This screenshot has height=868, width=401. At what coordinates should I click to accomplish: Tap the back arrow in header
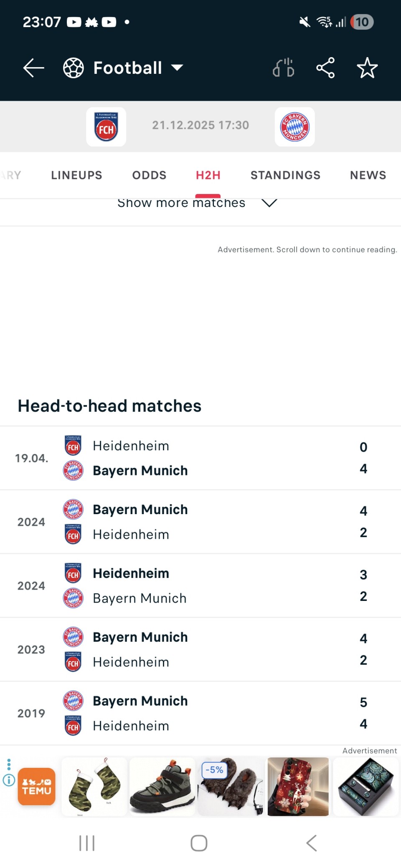pyautogui.click(x=33, y=68)
